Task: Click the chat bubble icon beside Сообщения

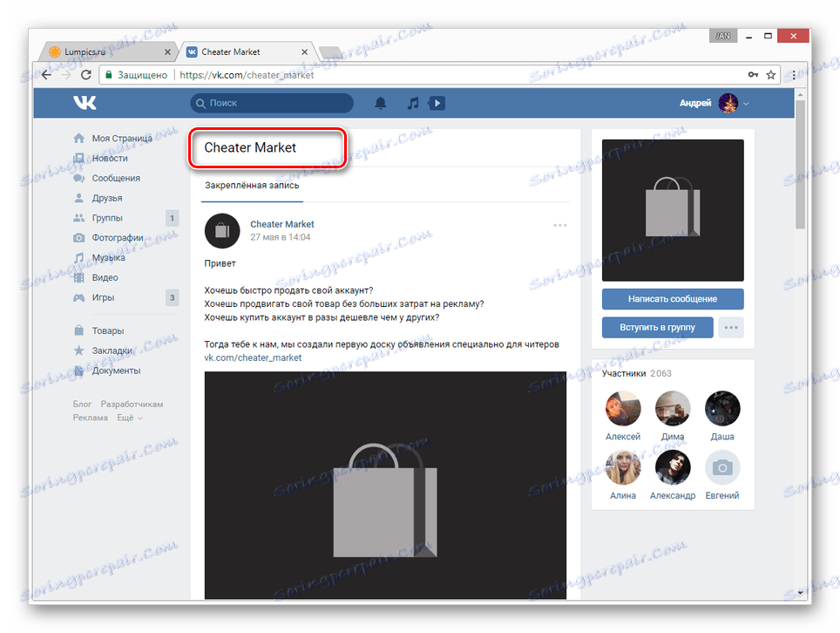Action: click(78, 178)
